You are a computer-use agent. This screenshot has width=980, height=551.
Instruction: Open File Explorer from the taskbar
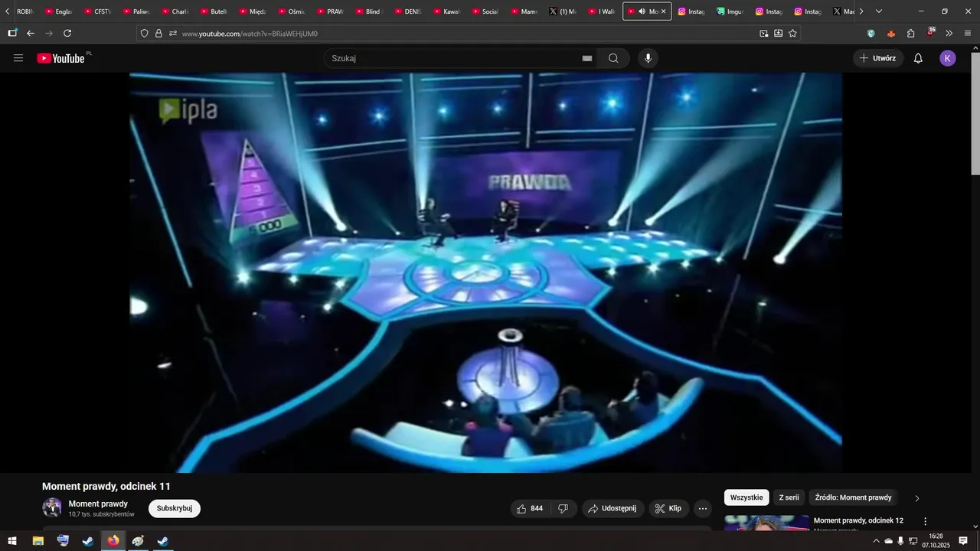[38, 541]
